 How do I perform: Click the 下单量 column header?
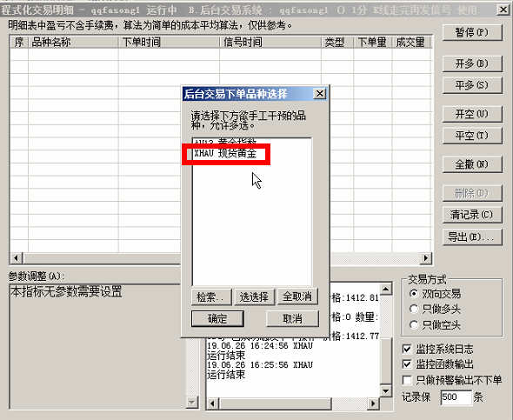point(373,43)
